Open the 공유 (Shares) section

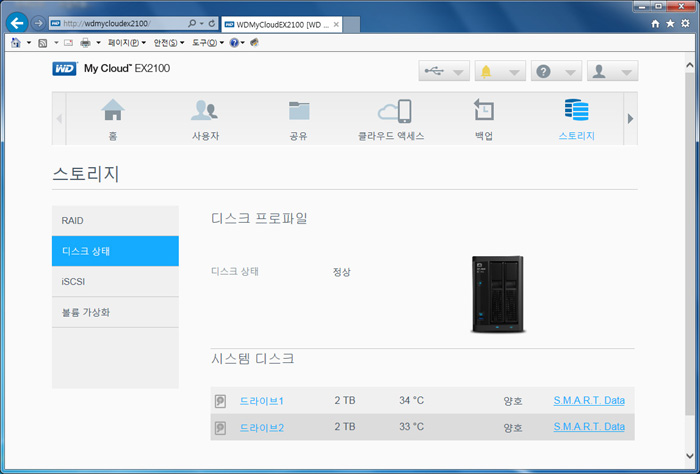tap(298, 119)
